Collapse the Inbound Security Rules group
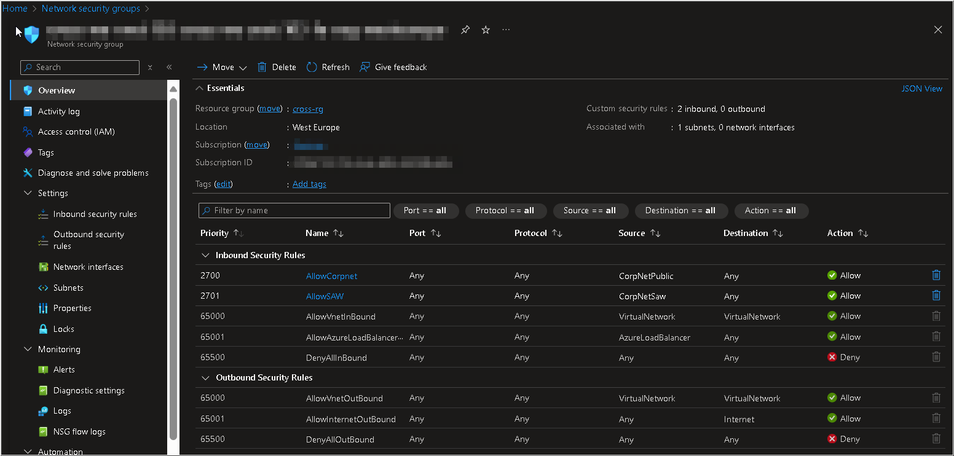 tap(205, 255)
